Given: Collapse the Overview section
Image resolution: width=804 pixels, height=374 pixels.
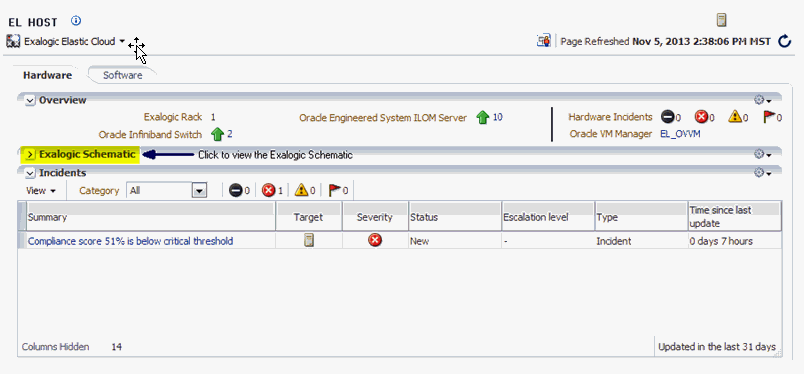Looking at the screenshot, I should click(x=30, y=100).
